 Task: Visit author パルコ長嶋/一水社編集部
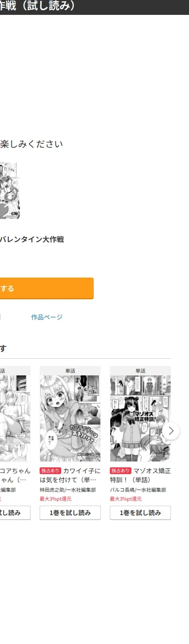[138, 490]
